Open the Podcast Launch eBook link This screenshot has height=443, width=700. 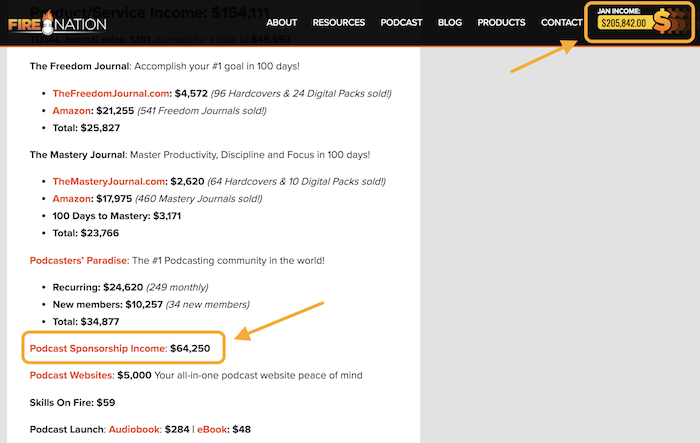tap(212, 429)
